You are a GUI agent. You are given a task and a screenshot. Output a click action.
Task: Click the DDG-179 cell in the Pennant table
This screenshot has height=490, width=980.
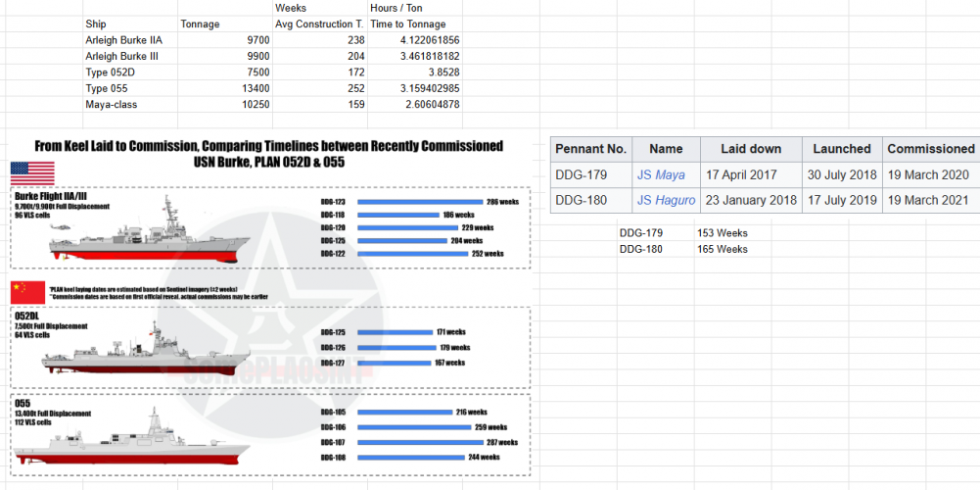591,175
